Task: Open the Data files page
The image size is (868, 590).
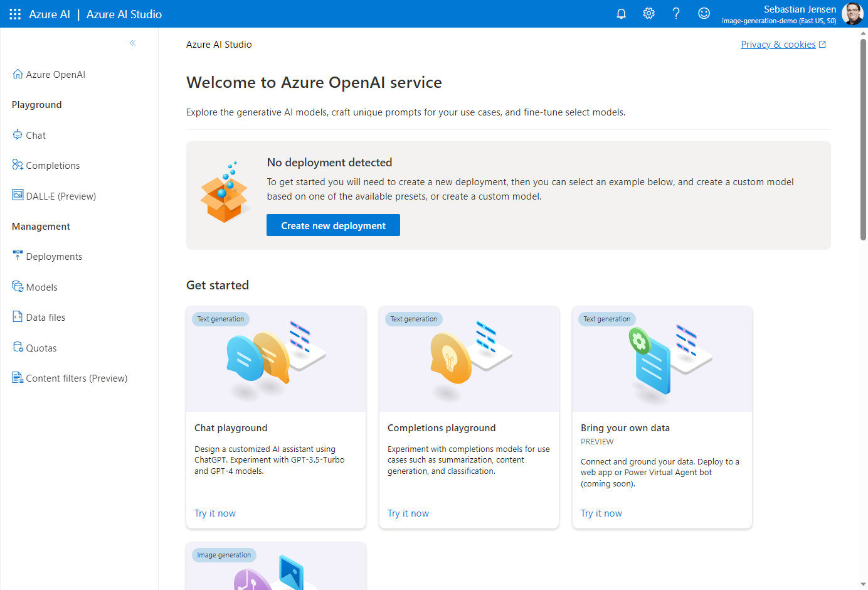Action: point(45,318)
